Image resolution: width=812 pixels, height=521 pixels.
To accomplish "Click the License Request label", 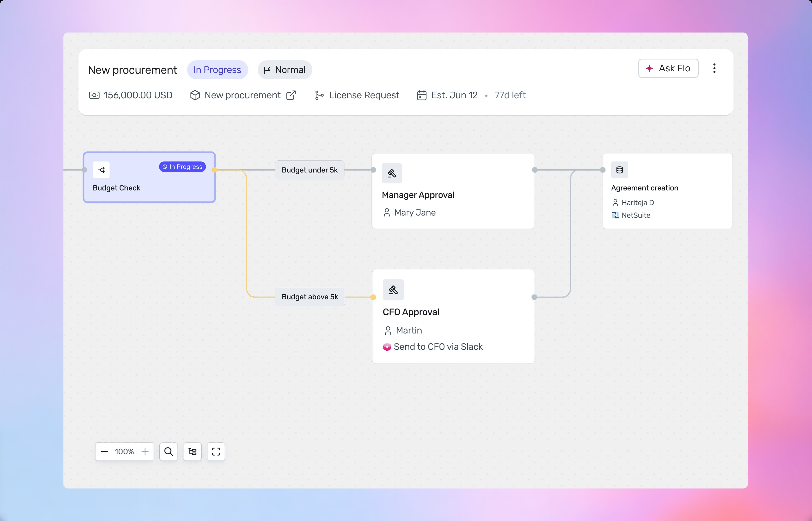I will [364, 95].
